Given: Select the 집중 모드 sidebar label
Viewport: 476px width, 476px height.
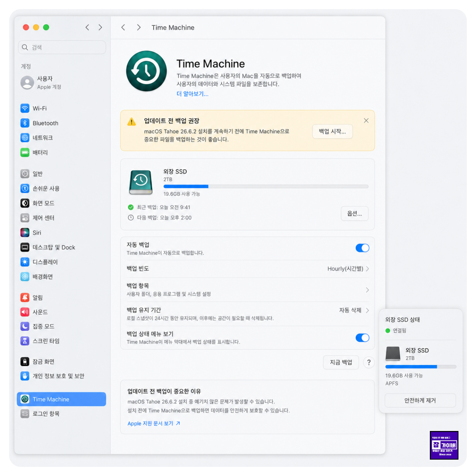Looking at the screenshot, I should pos(43,326).
